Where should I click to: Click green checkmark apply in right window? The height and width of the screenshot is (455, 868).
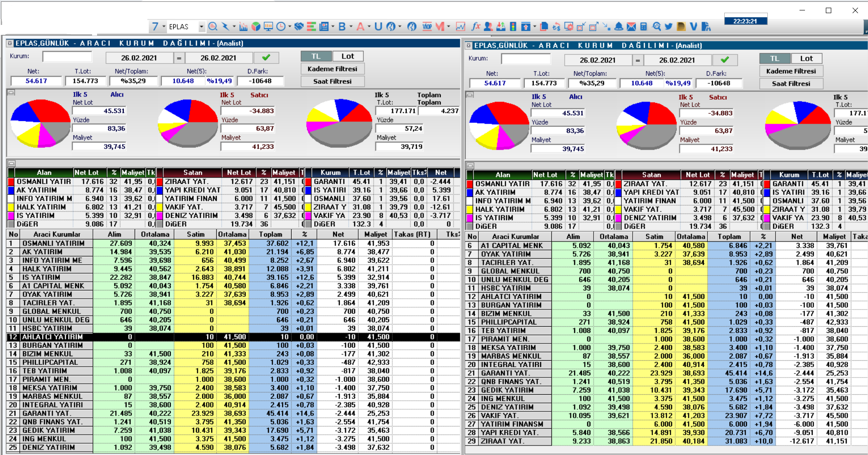point(725,60)
